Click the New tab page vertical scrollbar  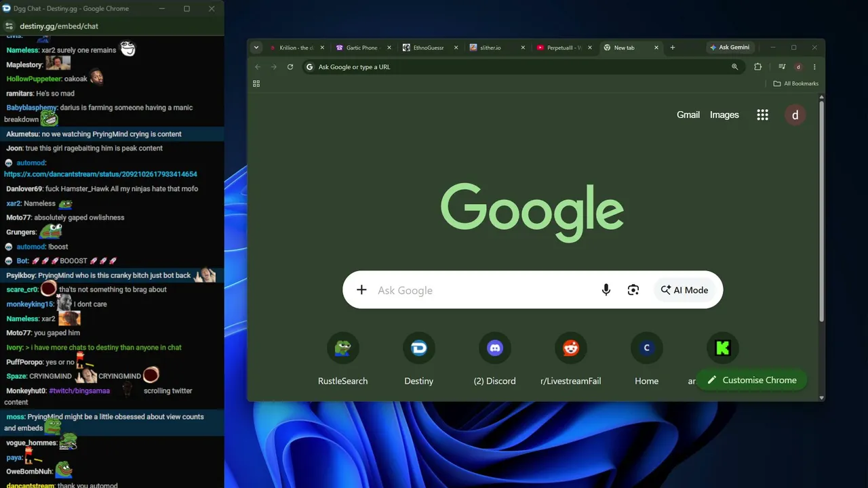coord(822,210)
